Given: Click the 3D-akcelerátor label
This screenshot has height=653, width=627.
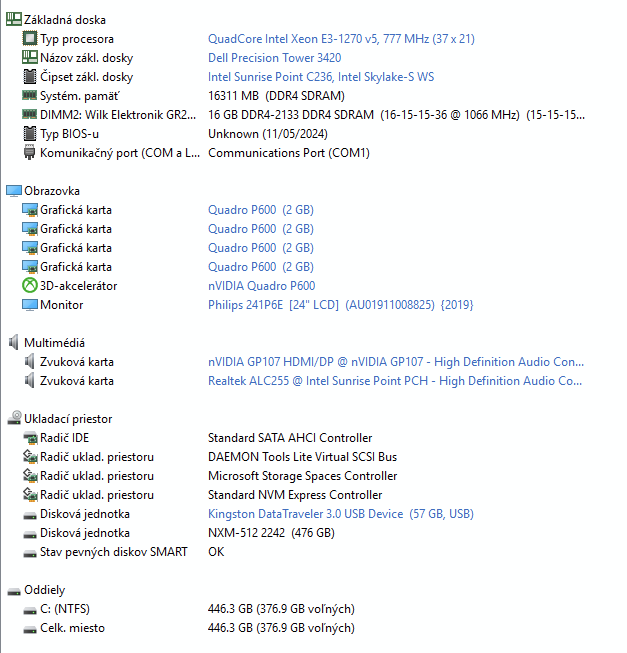Looking at the screenshot, I should click(x=78, y=286).
